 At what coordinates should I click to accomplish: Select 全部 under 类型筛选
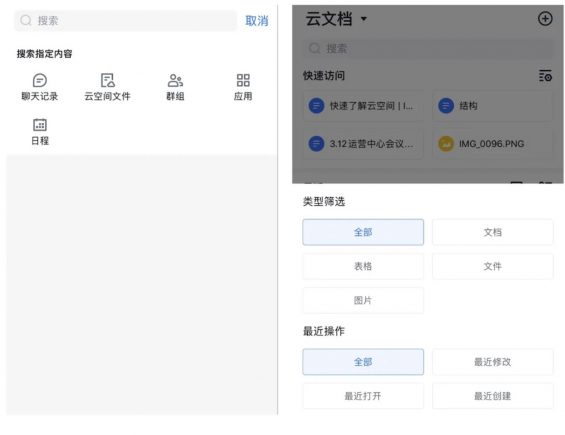(x=363, y=232)
